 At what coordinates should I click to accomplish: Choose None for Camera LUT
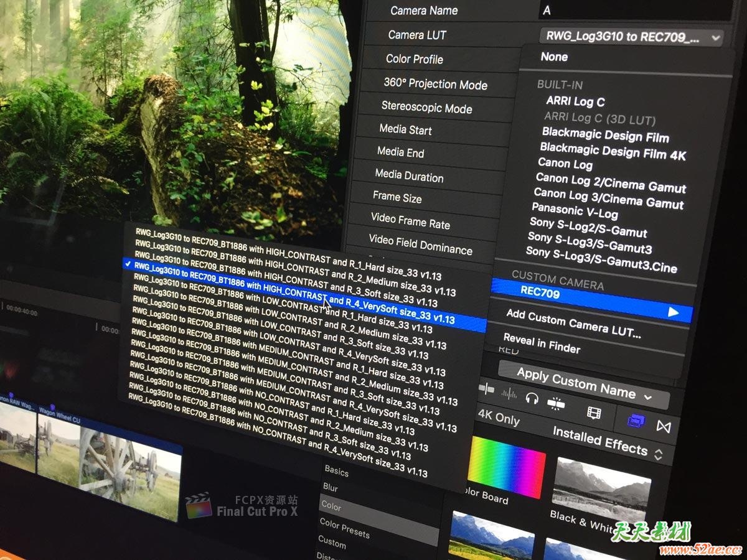coord(554,57)
